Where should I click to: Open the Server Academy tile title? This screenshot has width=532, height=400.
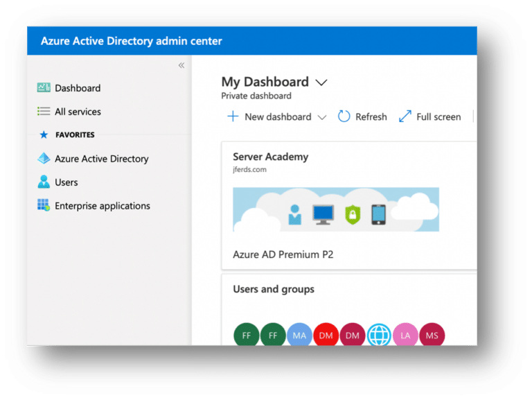270,157
